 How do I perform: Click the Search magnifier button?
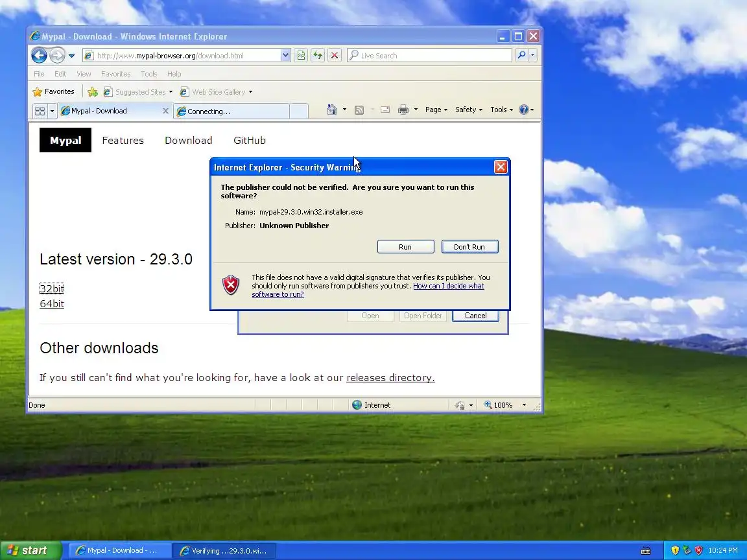coord(521,55)
